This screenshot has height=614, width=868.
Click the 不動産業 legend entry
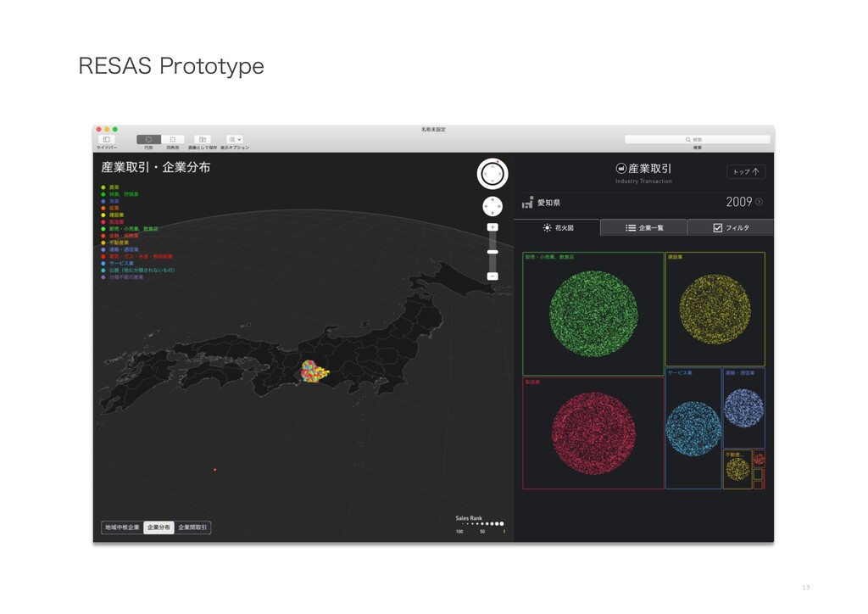coord(115,243)
